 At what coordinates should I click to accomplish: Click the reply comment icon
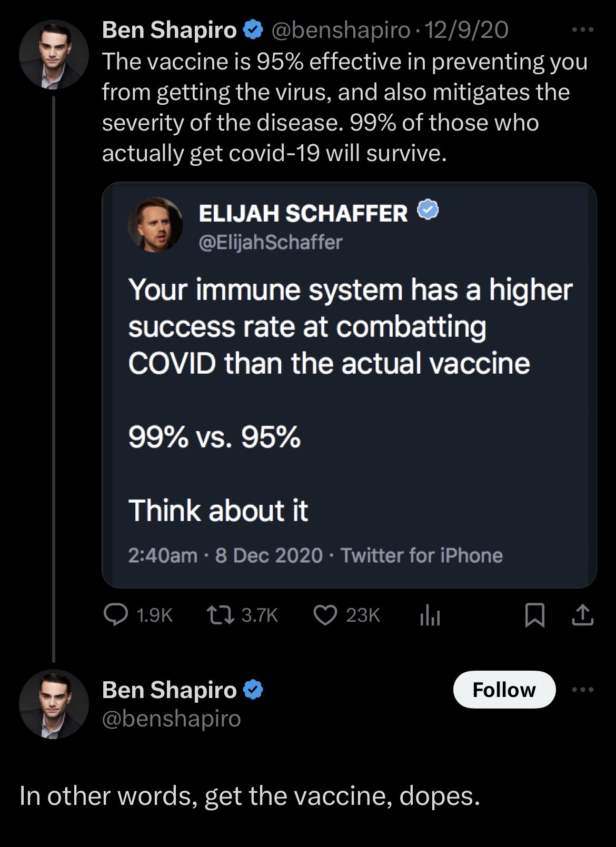(x=115, y=614)
